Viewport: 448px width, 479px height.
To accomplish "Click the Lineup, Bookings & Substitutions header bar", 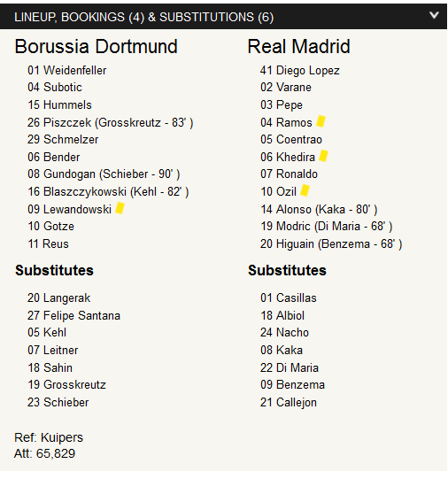I will pyautogui.click(x=223, y=17).
